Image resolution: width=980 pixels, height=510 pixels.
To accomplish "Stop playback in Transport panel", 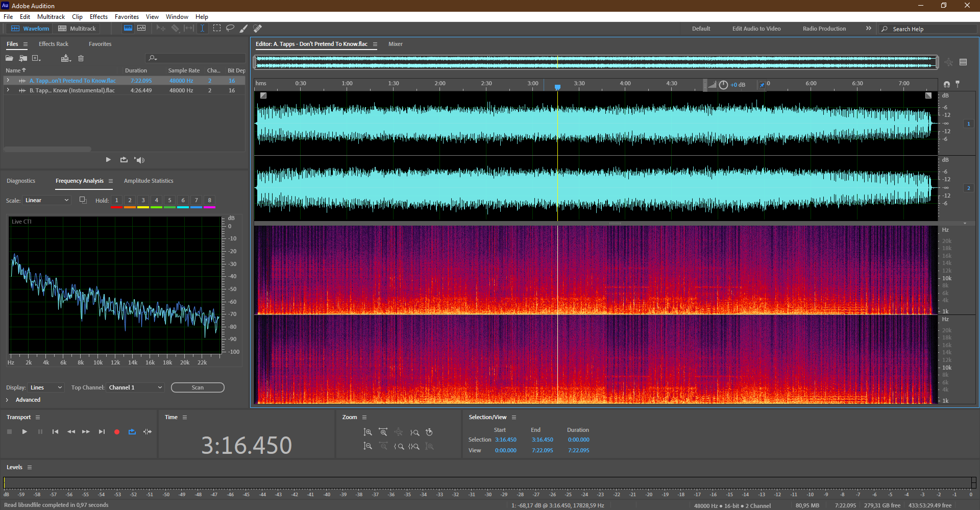I will point(9,432).
